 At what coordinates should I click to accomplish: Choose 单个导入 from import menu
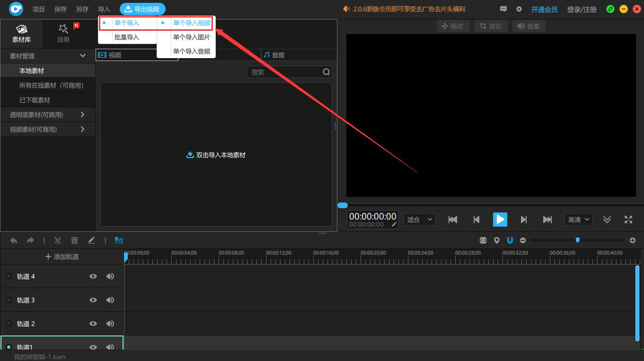point(128,23)
